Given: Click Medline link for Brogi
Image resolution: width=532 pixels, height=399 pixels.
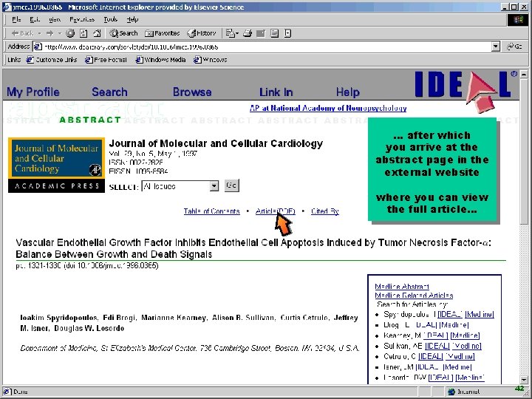Looking at the screenshot, I should 454,325.
